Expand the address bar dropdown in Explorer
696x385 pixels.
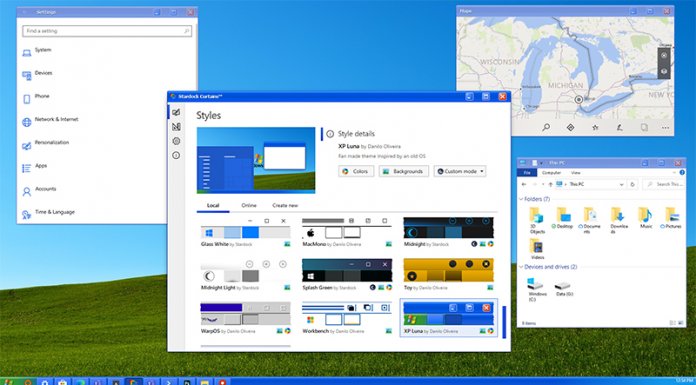[621, 184]
